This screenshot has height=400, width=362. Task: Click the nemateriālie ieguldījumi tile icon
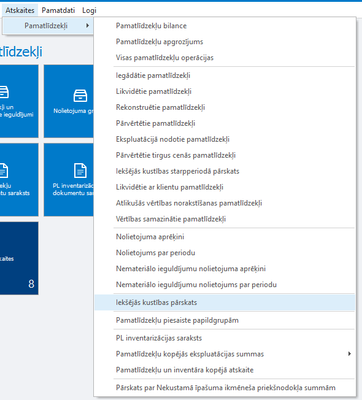[x=4, y=92]
